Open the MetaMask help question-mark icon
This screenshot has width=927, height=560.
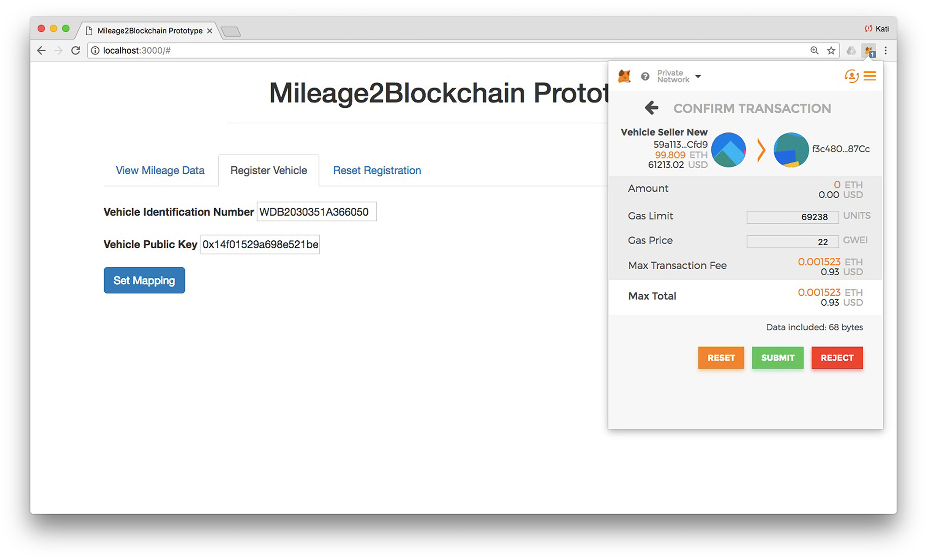point(645,76)
